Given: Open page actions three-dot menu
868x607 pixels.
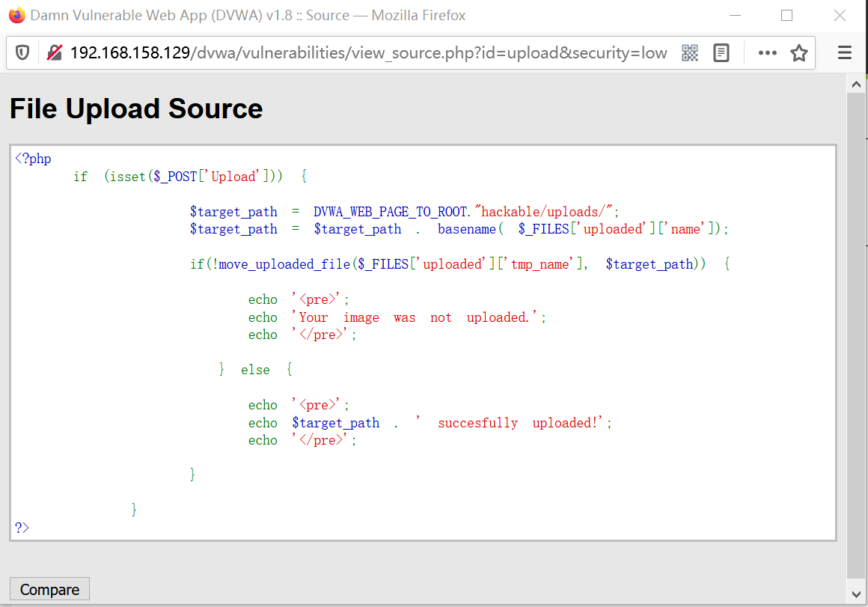Looking at the screenshot, I should point(767,53).
